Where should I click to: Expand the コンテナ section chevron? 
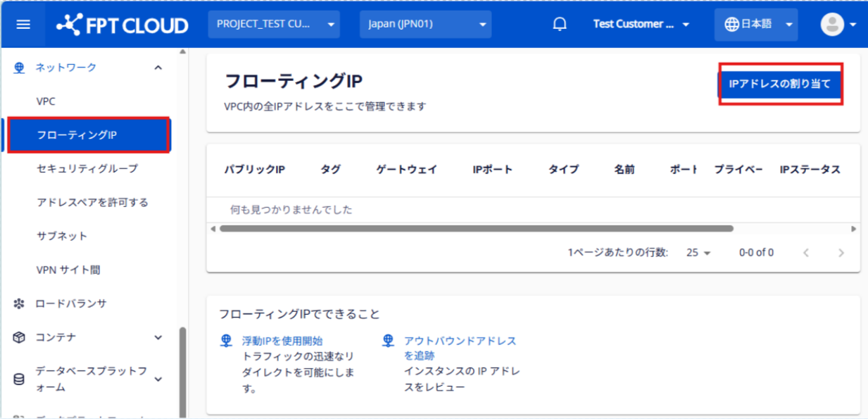pyautogui.click(x=158, y=337)
